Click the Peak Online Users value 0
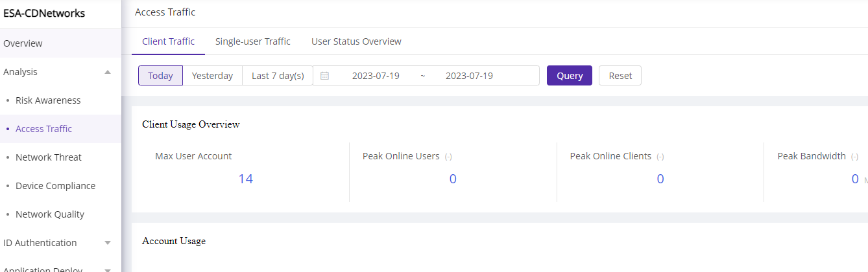 point(453,179)
